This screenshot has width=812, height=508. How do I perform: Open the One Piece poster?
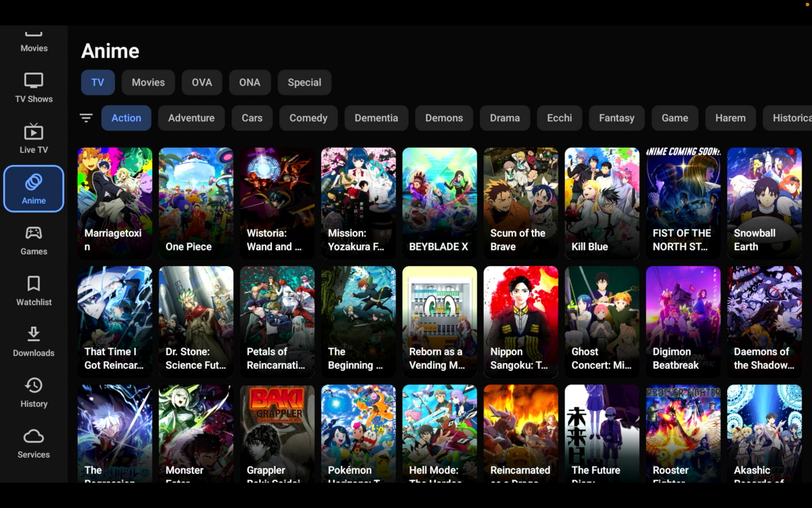point(196,203)
